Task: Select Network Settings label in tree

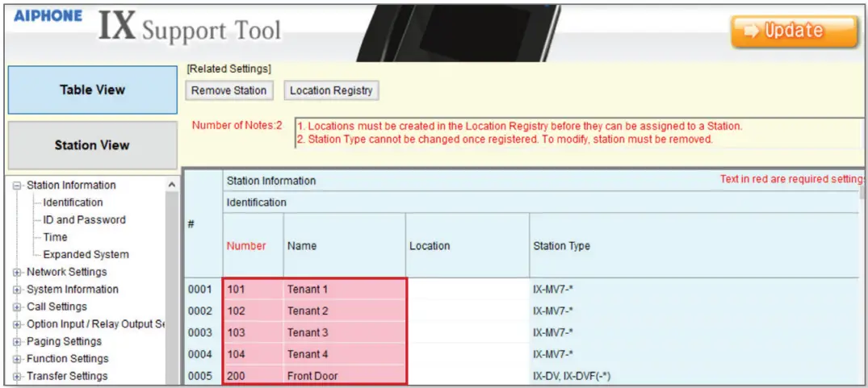Action: click(66, 272)
